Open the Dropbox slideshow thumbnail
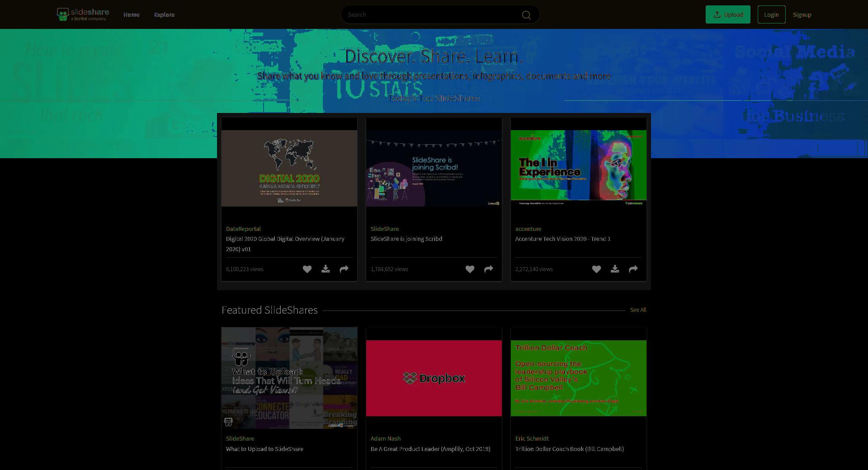Viewport: 868px width, 470px height. click(x=434, y=378)
